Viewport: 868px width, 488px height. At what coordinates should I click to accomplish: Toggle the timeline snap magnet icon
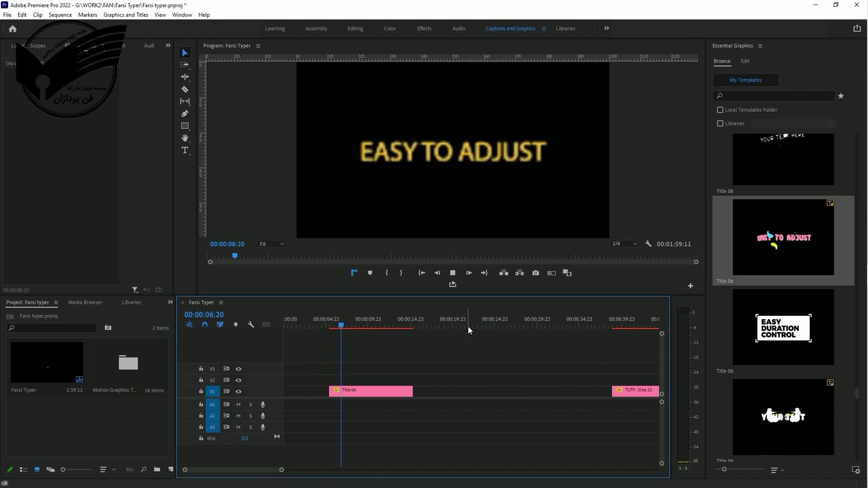coord(205,324)
